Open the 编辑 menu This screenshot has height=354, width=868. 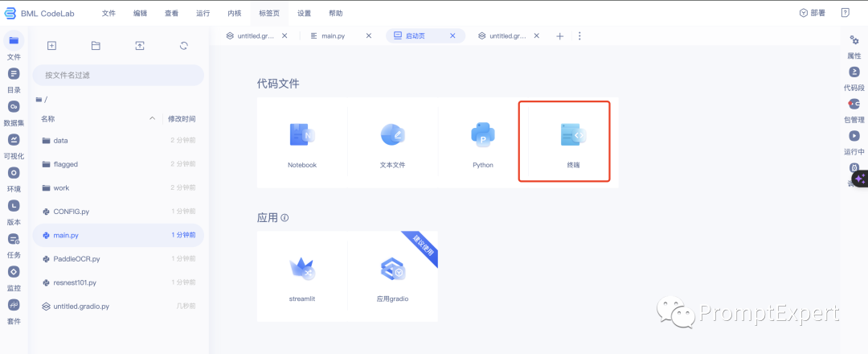click(140, 14)
